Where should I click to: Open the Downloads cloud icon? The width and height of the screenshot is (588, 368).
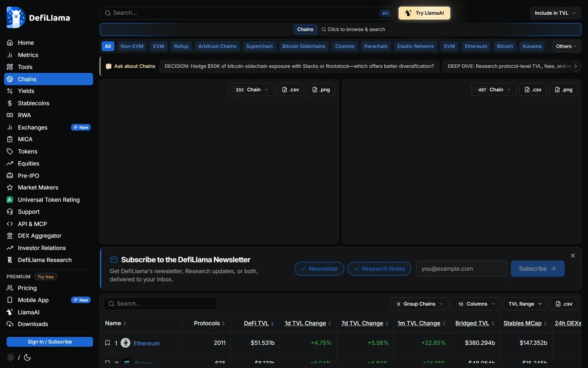pos(10,324)
